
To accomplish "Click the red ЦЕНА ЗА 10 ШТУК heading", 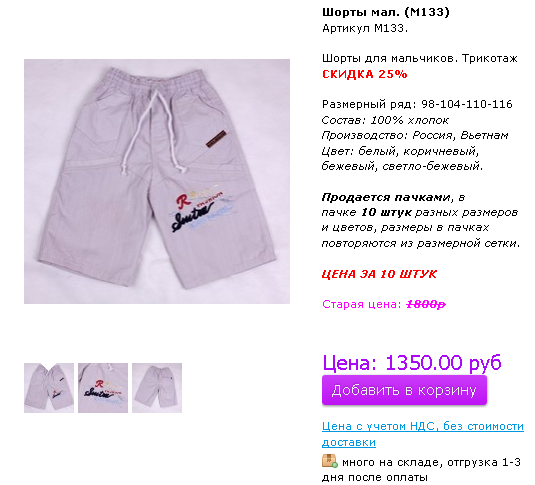I will pos(379,274).
